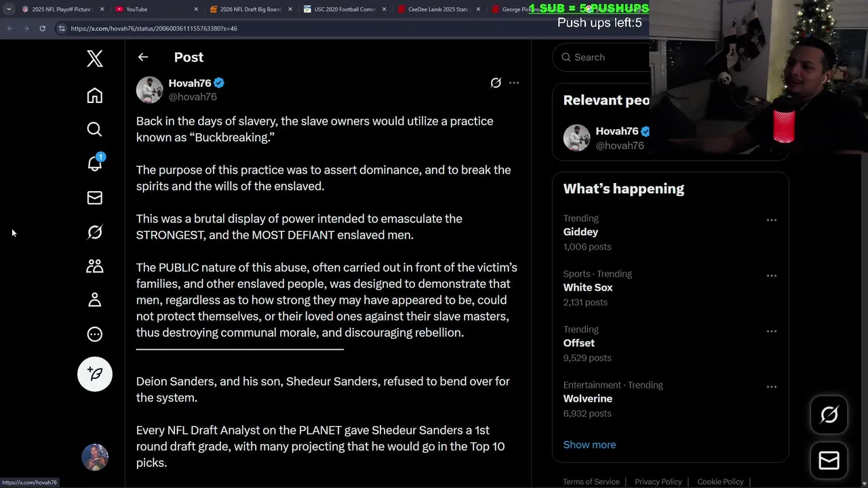
Task: Open Explore search icon in sidebar
Action: click(x=95, y=129)
